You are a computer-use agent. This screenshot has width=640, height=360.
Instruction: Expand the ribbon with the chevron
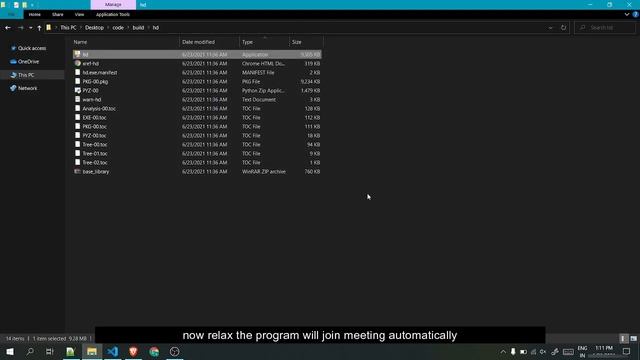(627, 14)
